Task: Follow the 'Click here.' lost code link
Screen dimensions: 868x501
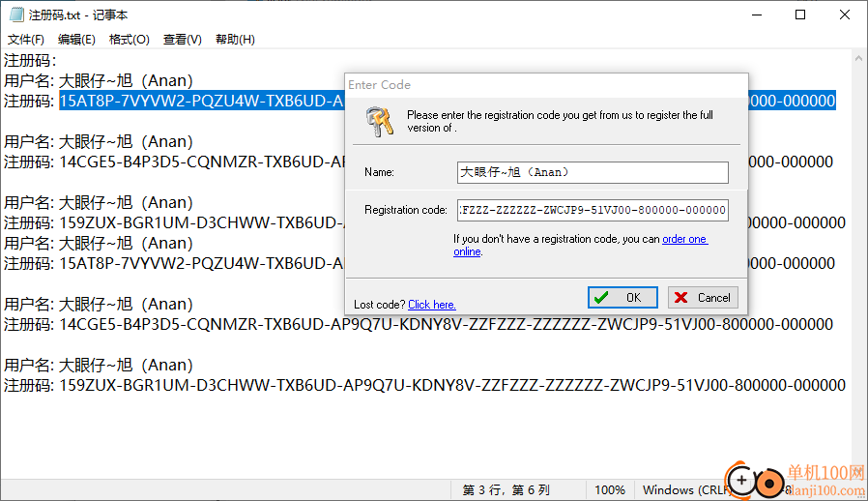Action: pos(432,305)
